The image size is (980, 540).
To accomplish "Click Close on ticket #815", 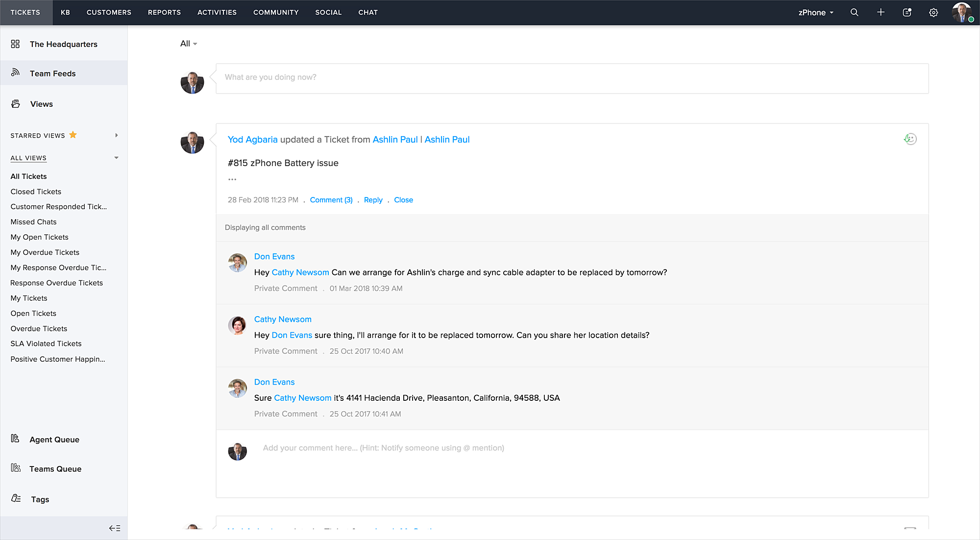I will (403, 199).
